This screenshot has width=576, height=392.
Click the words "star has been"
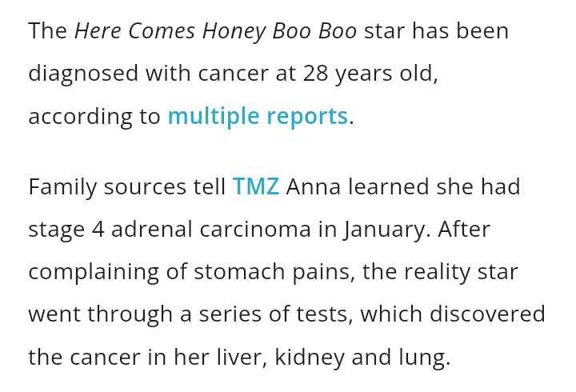tap(436, 32)
